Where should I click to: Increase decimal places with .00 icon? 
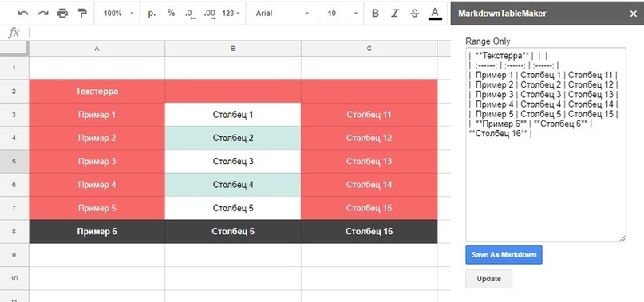210,14
